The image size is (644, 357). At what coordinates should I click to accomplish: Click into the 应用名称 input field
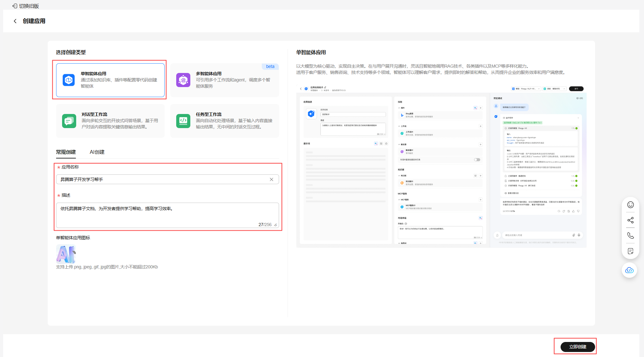163,179
